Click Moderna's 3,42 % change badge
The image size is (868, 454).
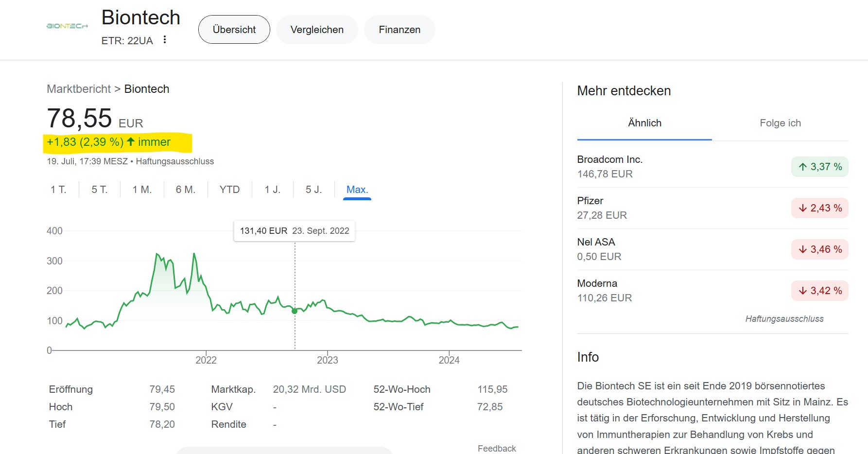point(820,291)
